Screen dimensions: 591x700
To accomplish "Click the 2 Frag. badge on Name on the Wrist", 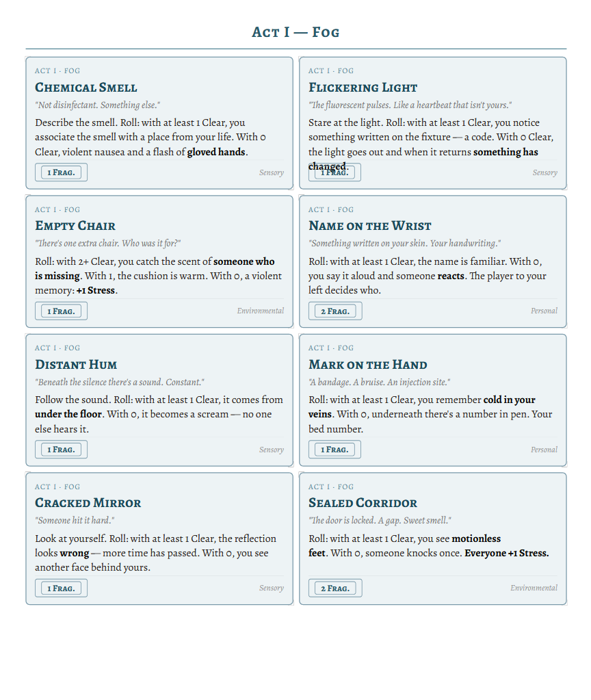I will [335, 311].
